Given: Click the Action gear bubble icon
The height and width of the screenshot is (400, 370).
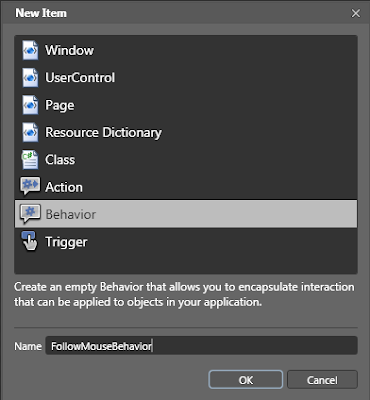Looking at the screenshot, I should click(30, 186).
